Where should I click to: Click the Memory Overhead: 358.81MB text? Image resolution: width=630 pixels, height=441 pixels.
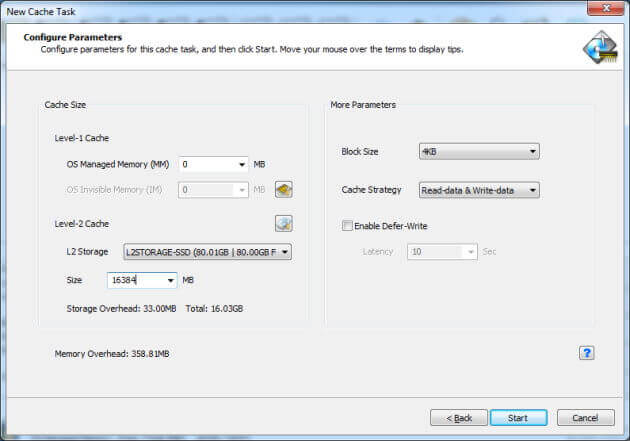pyautogui.click(x=112, y=354)
